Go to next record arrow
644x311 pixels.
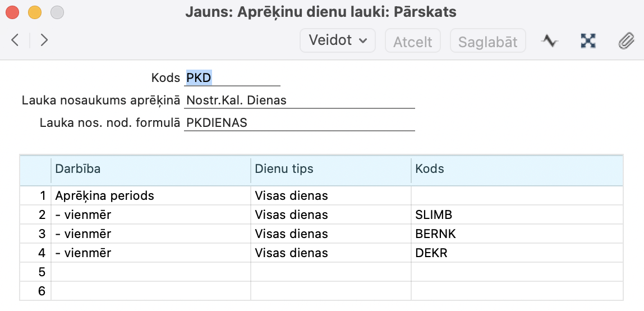(44, 40)
